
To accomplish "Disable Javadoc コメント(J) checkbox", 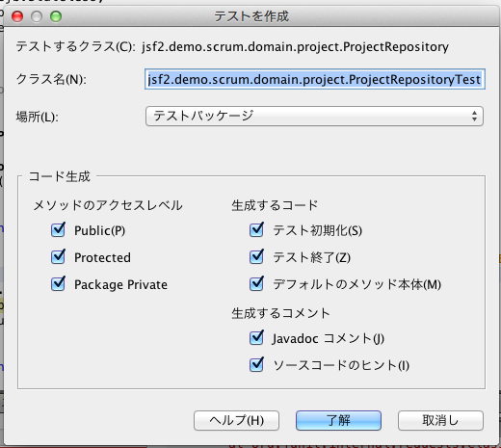I will 256,338.
